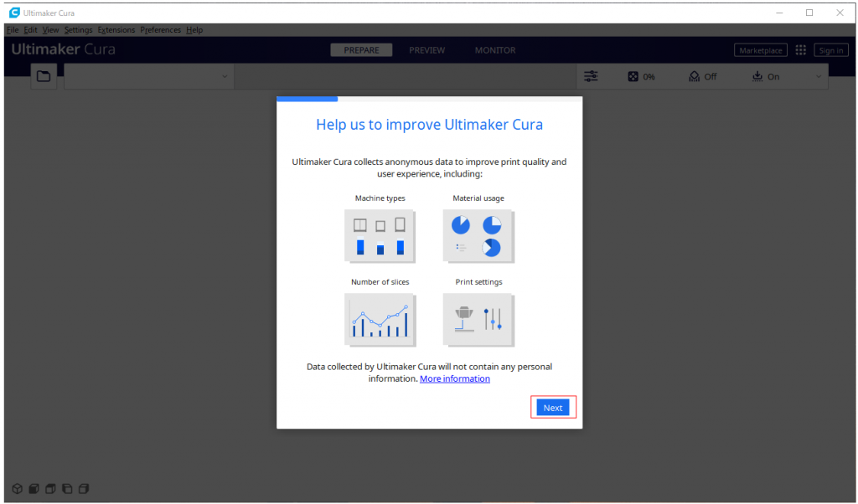The image size is (858, 504).
Task: Click the Sign in button
Action: [x=831, y=50]
